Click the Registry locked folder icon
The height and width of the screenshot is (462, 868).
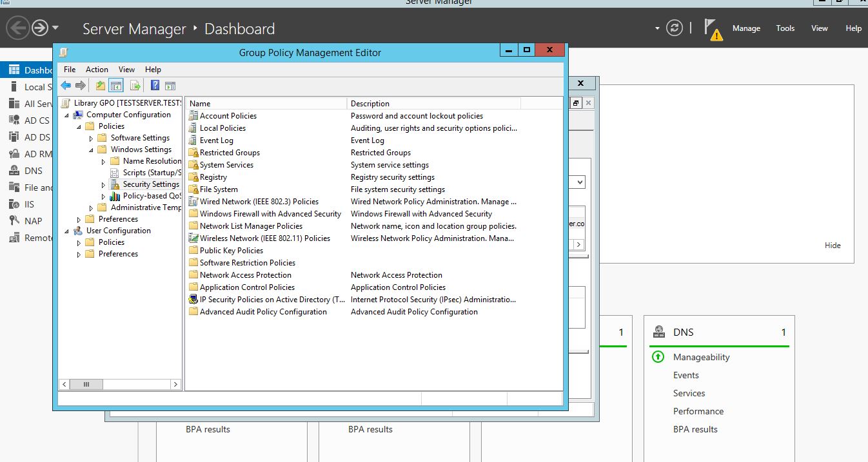193,177
